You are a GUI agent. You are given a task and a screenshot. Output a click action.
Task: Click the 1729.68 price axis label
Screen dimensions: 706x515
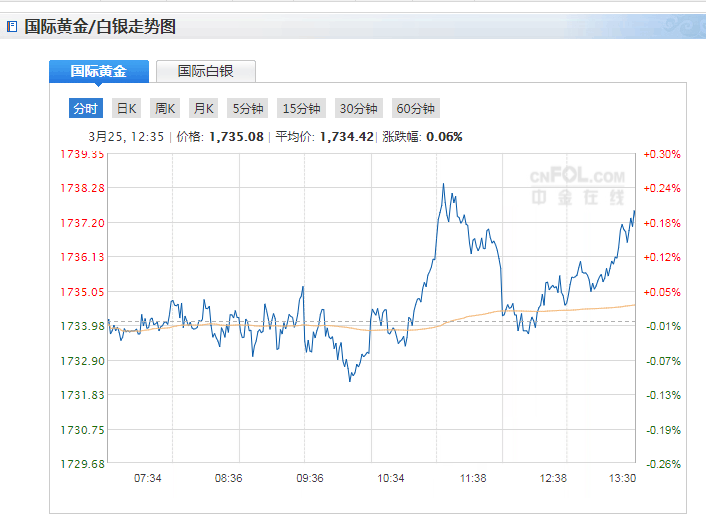82,464
